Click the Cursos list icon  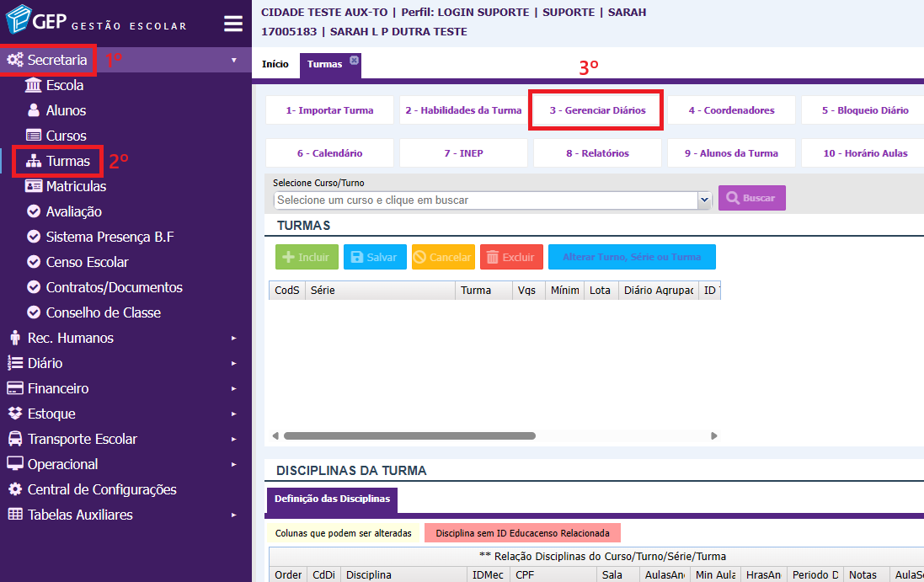tap(34, 136)
